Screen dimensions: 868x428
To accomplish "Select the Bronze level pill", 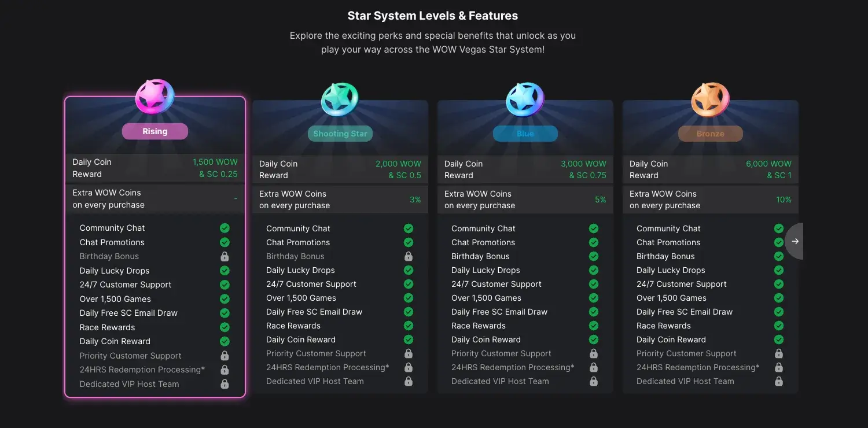I will (x=711, y=134).
